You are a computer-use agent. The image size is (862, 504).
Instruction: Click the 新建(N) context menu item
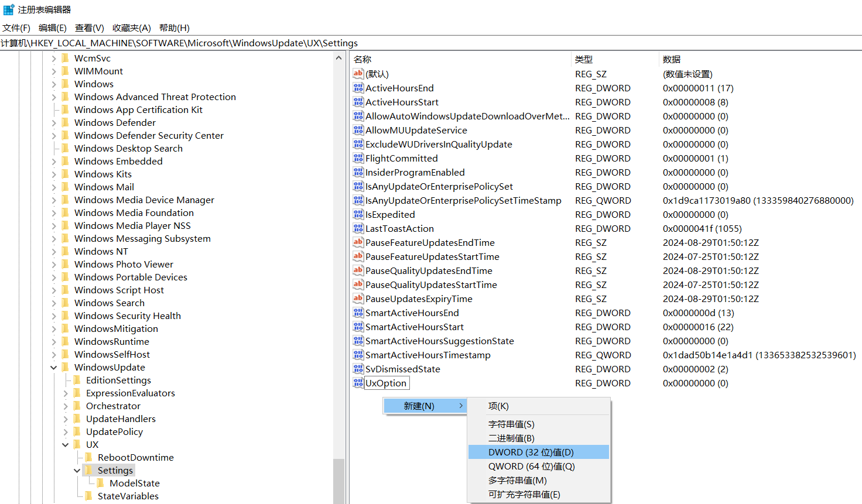click(425, 406)
